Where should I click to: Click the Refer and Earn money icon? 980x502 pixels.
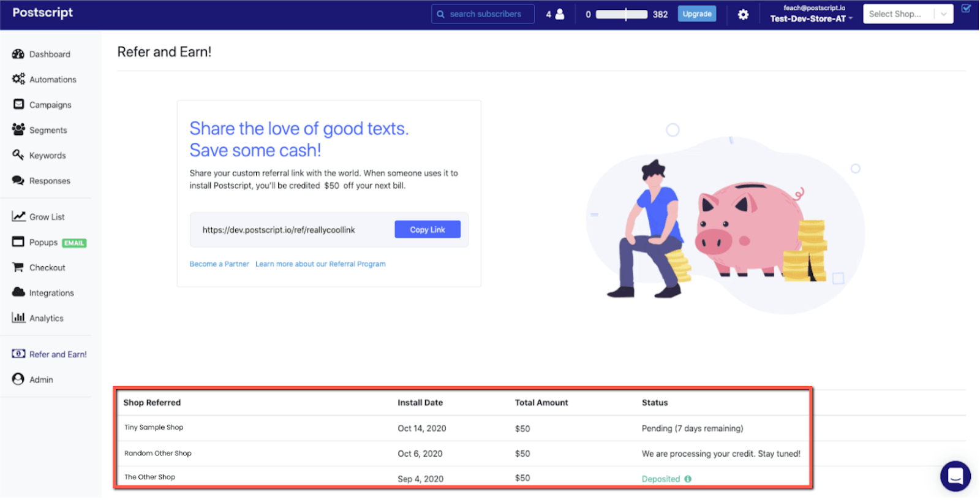point(18,354)
